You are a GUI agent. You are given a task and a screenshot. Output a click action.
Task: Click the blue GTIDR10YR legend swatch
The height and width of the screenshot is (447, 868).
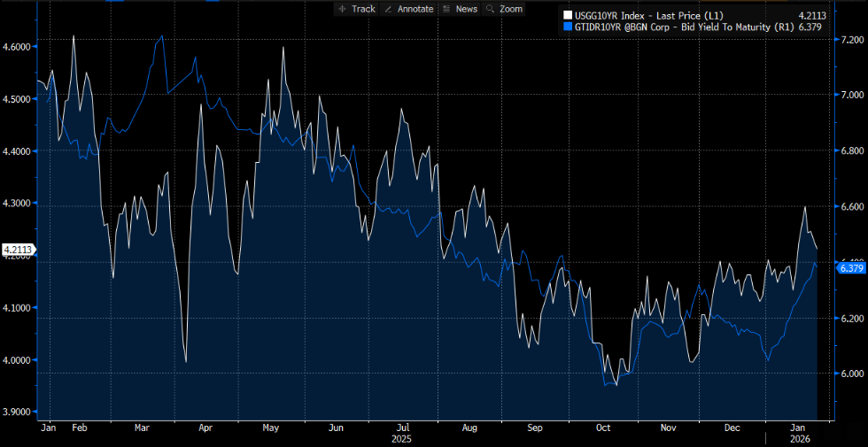click(x=568, y=27)
